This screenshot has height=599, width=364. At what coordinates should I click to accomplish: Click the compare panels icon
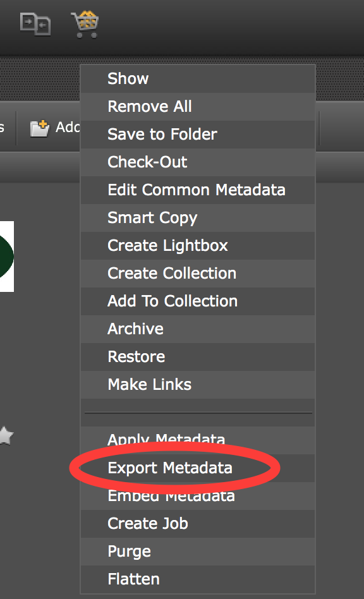pos(35,24)
